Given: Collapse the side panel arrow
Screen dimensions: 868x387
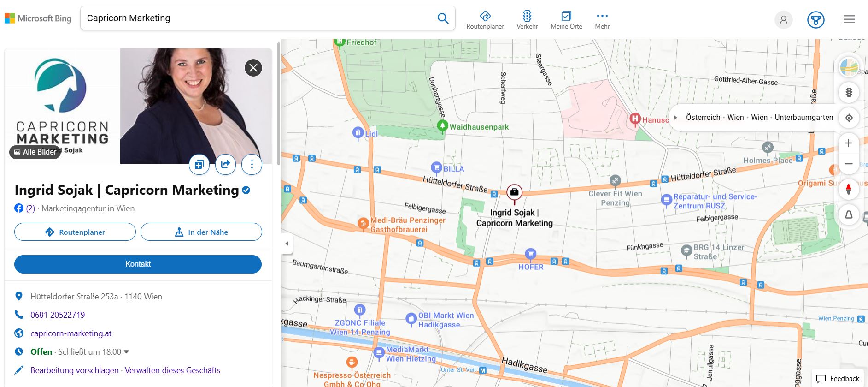Looking at the screenshot, I should pyautogui.click(x=287, y=244).
